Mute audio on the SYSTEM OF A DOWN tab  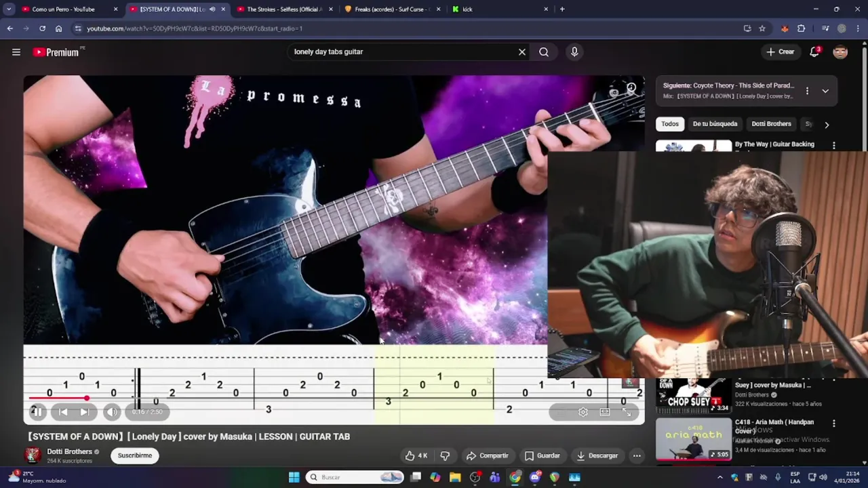pos(212,9)
